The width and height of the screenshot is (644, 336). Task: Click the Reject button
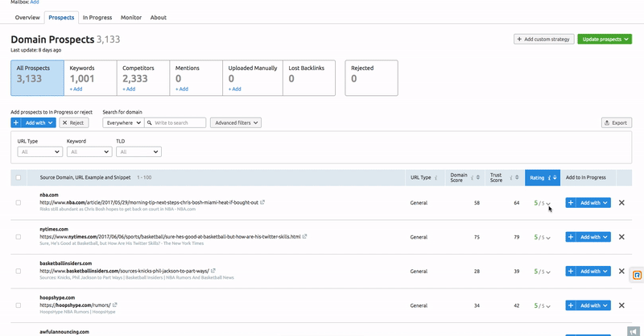[74, 122]
